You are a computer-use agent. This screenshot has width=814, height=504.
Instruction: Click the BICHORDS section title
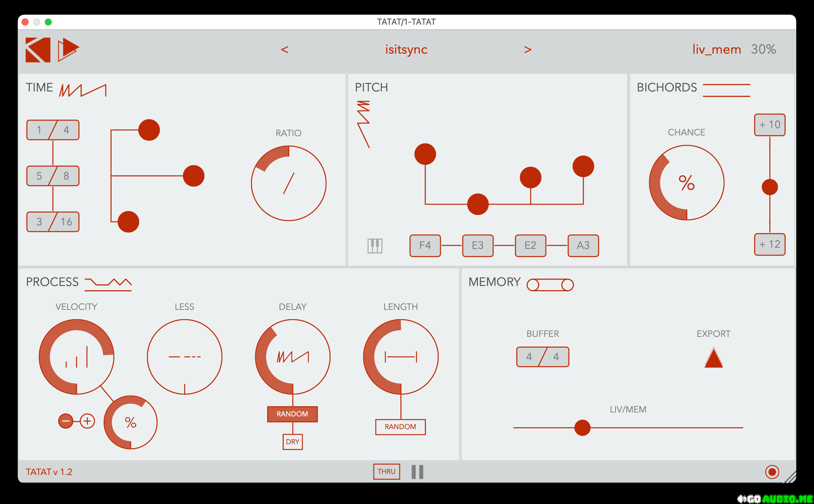point(667,88)
